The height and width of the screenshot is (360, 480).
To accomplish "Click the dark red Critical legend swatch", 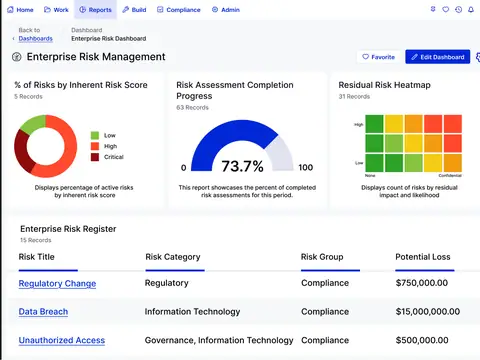I will pos(95,157).
